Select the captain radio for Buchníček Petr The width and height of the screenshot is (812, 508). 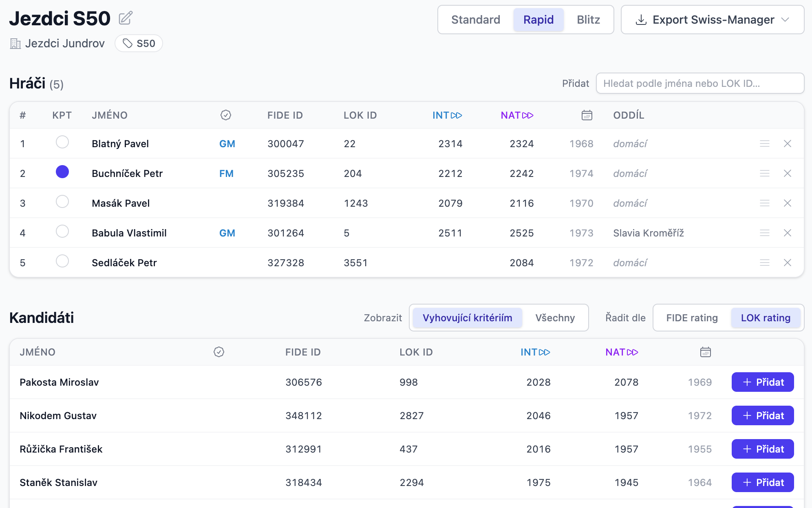pos(62,172)
